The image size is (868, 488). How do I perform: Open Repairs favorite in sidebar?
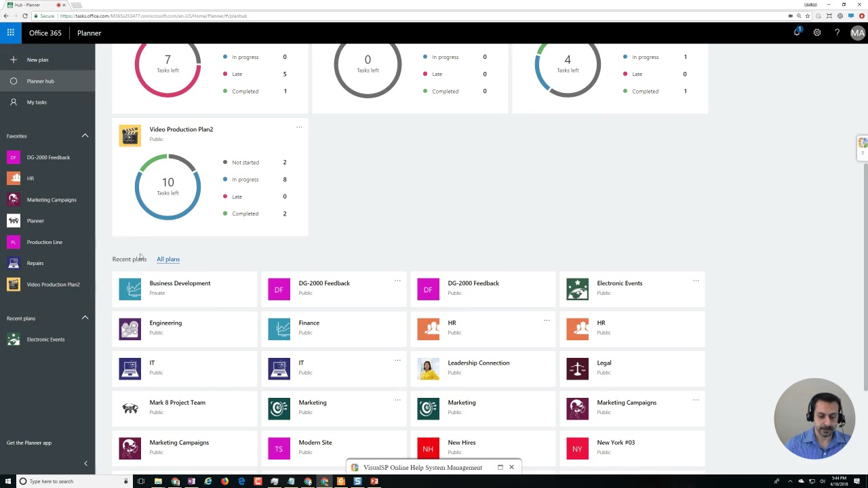click(47, 263)
